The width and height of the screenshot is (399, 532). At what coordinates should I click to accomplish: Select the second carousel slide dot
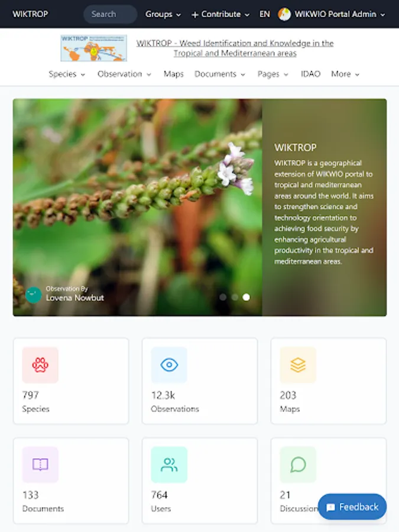pyautogui.click(x=235, y=297)
